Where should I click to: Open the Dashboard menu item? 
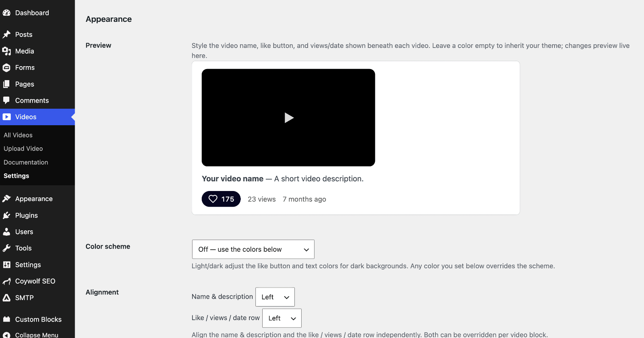37,13
